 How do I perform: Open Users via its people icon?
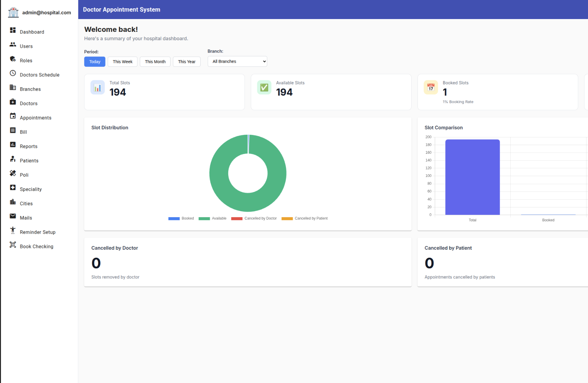13,45
